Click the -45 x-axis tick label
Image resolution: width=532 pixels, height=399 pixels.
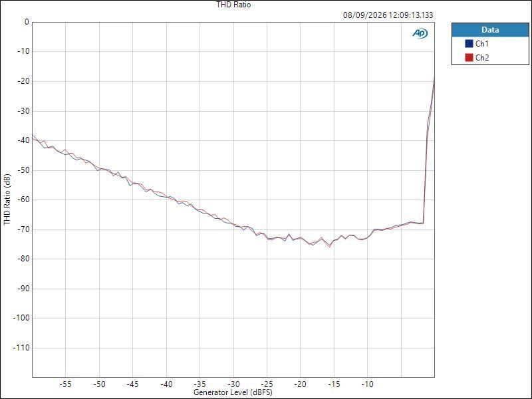tap(132, 384)
